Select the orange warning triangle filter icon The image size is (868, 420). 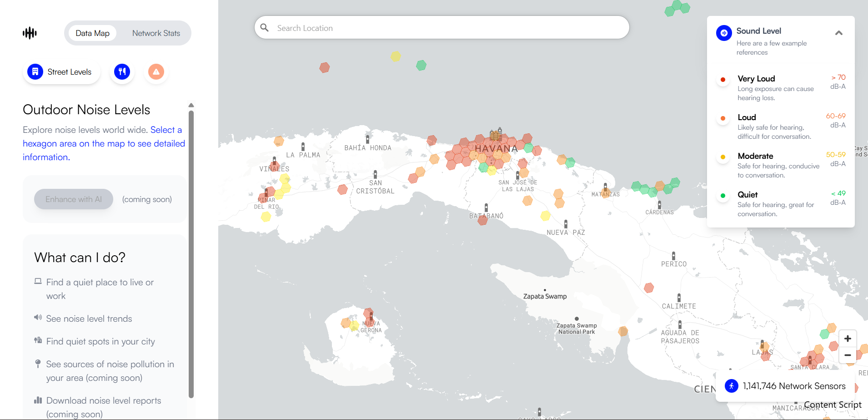point(156,71)
